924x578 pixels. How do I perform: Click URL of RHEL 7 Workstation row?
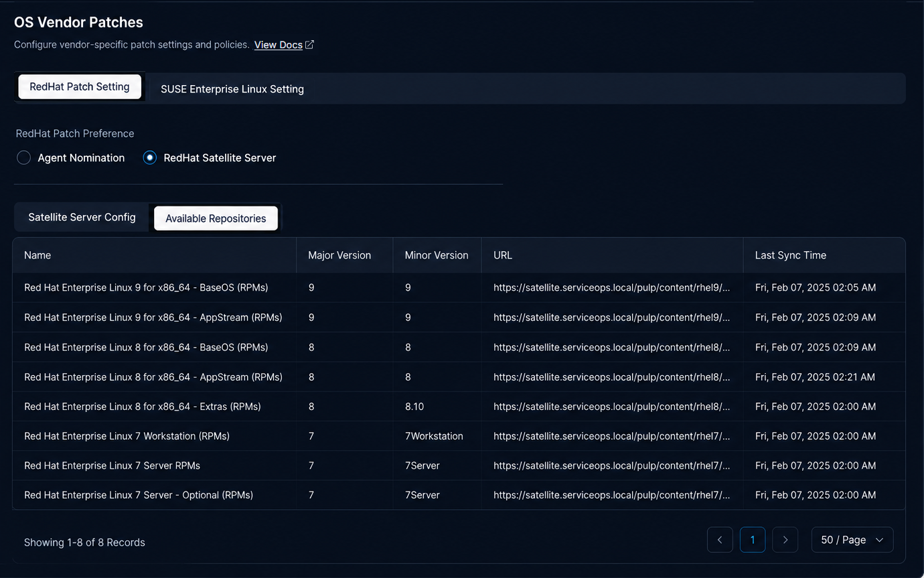(612, 436)
